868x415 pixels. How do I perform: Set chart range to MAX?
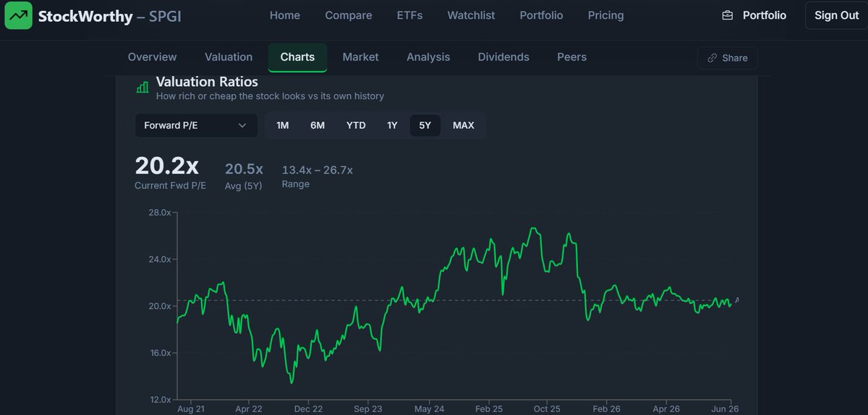tap(464, 126)
